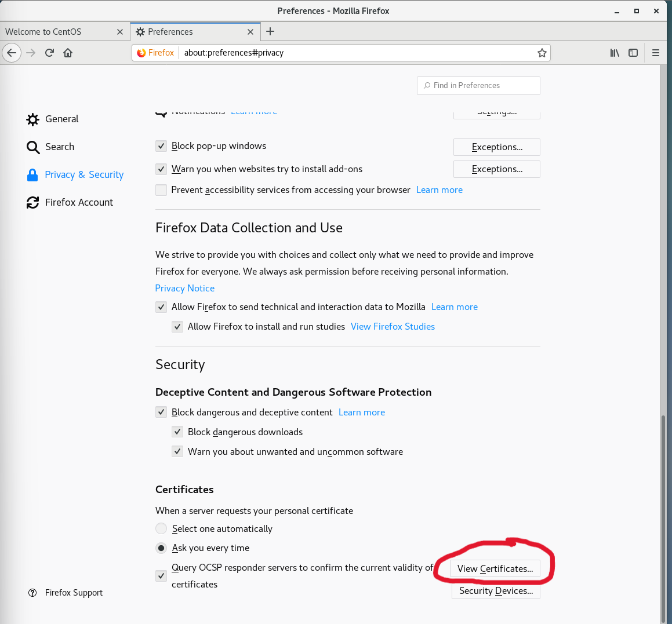Open the Firefox Account category
672x624 pixels.
(x=70, y=203)
